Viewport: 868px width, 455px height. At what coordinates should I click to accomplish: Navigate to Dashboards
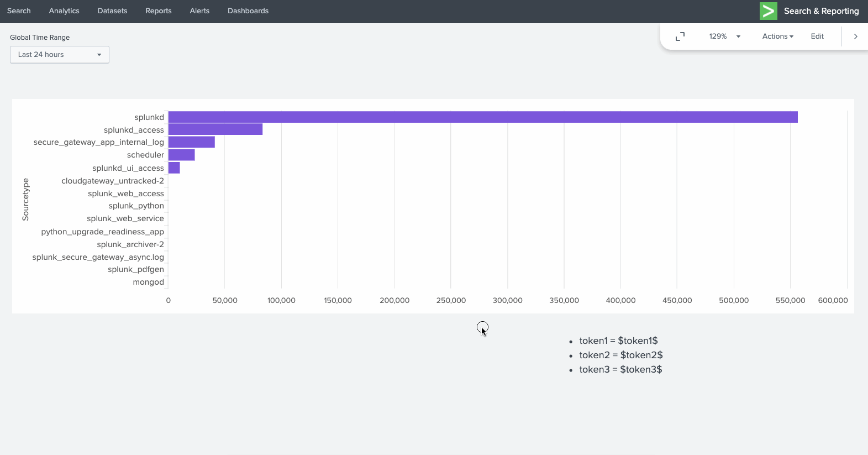(x=248, y=11)
